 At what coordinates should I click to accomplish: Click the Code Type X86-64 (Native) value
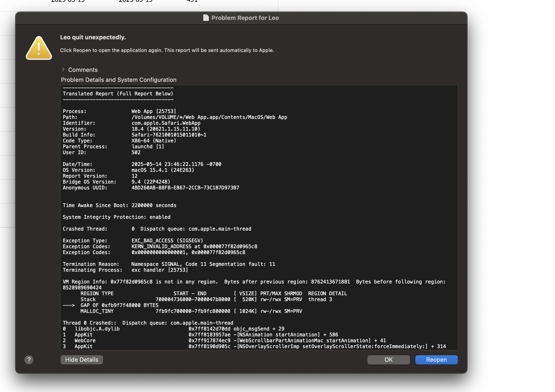coord(154,141)
